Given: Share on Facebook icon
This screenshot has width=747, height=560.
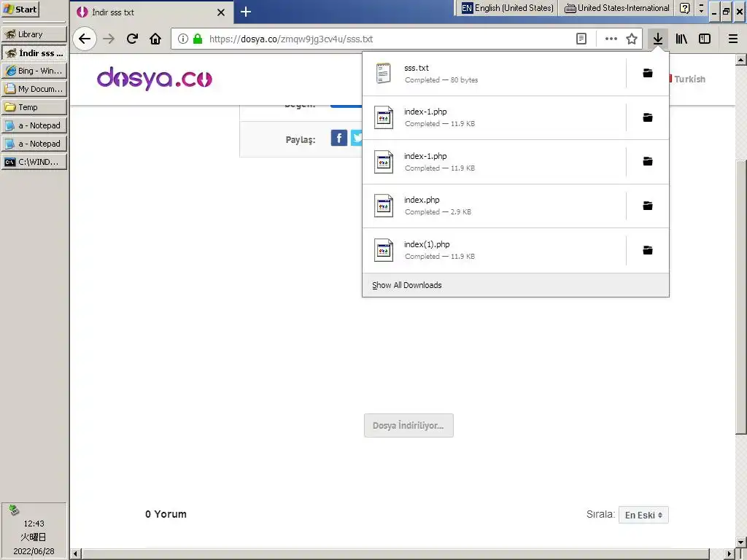Looking at the screenshot, I should coord(339,139).
